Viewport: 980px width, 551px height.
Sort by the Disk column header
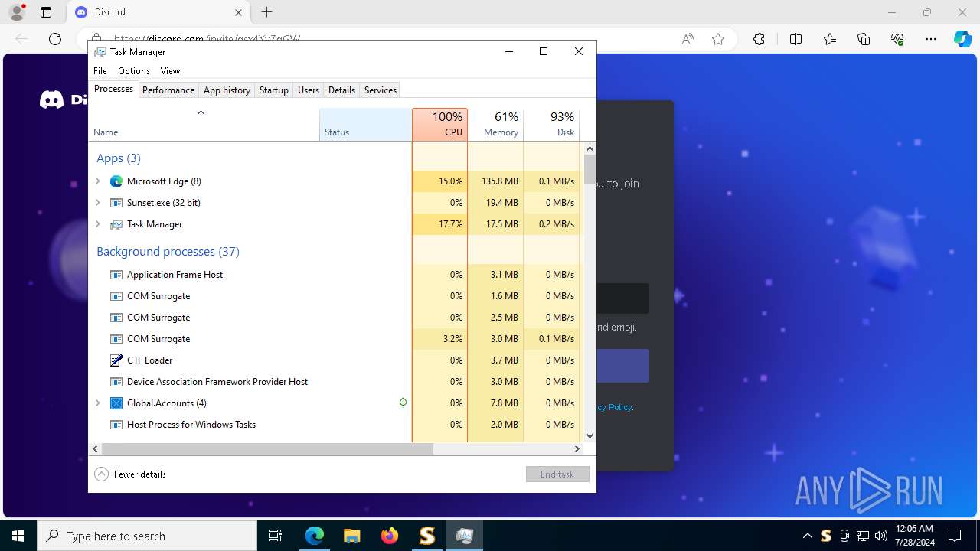551,124
